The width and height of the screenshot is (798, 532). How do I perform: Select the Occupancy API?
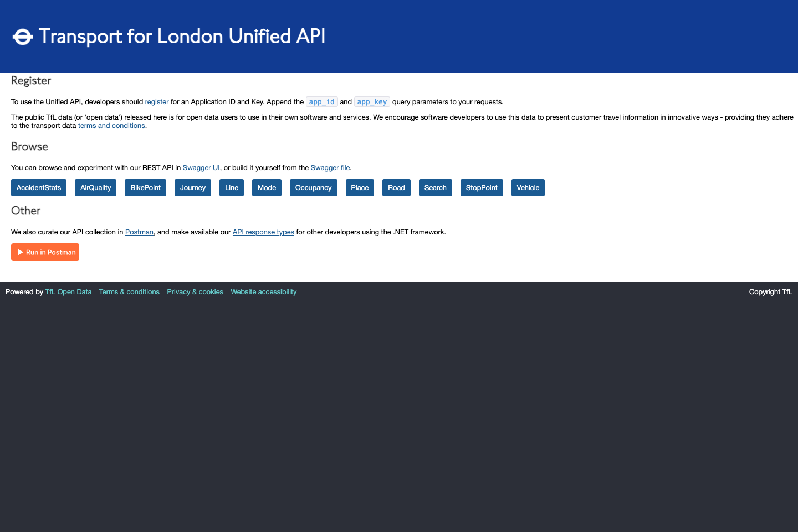(x=313, y=187)
